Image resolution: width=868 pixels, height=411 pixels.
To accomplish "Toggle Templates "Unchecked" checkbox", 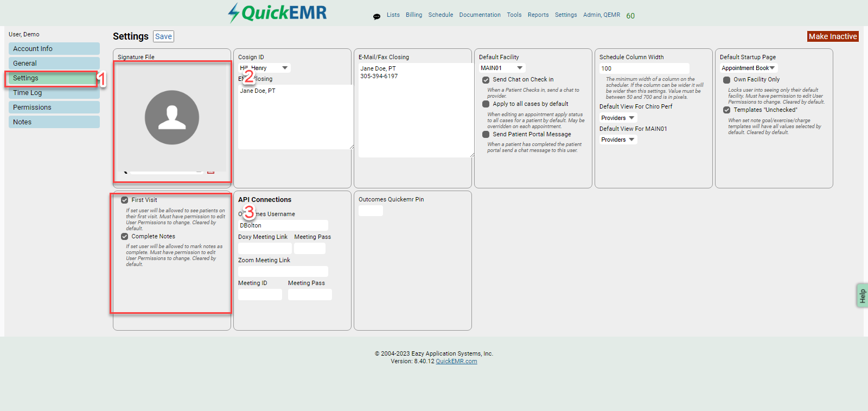I will click(x=727, y=110).
